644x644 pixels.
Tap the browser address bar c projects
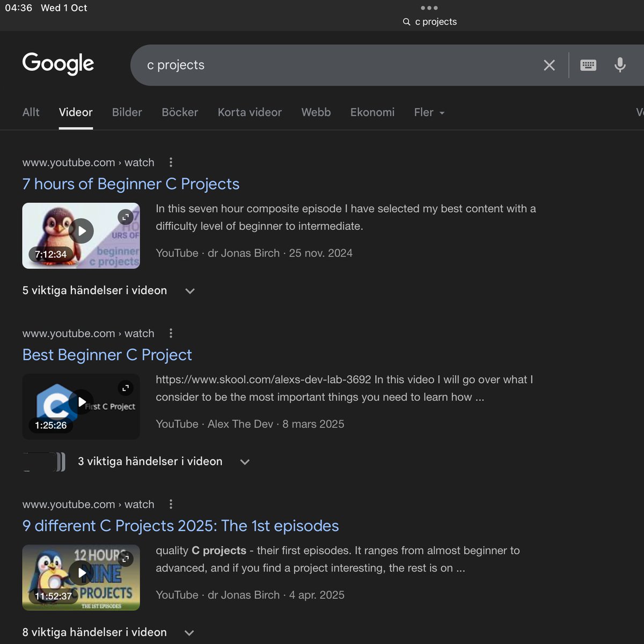[430, 21]
